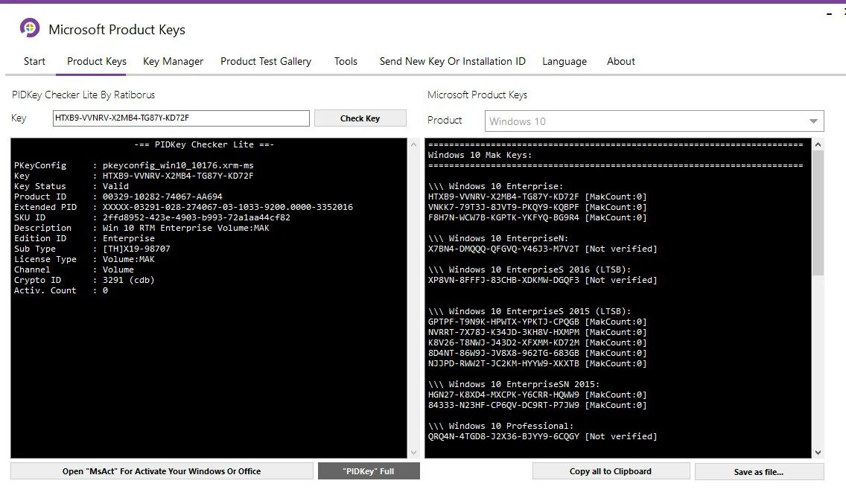
Task: Click the EnterpriseS 2016 (LTSB) header
Action: point(529,269)
